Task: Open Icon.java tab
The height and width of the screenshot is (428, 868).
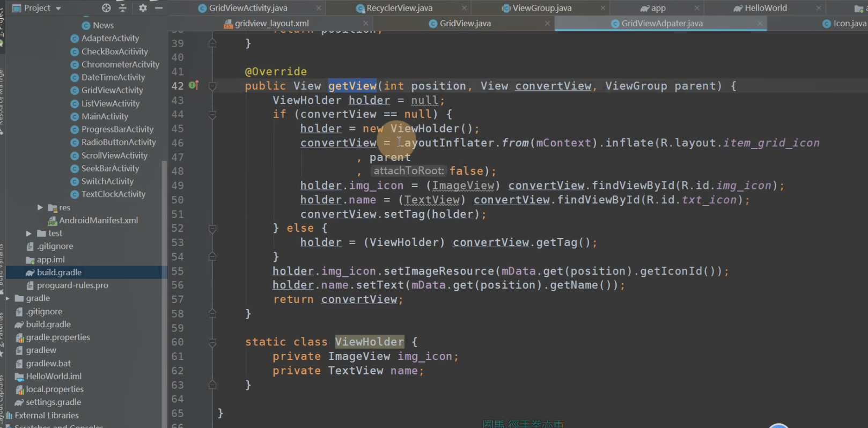Action: coord(844,24)
